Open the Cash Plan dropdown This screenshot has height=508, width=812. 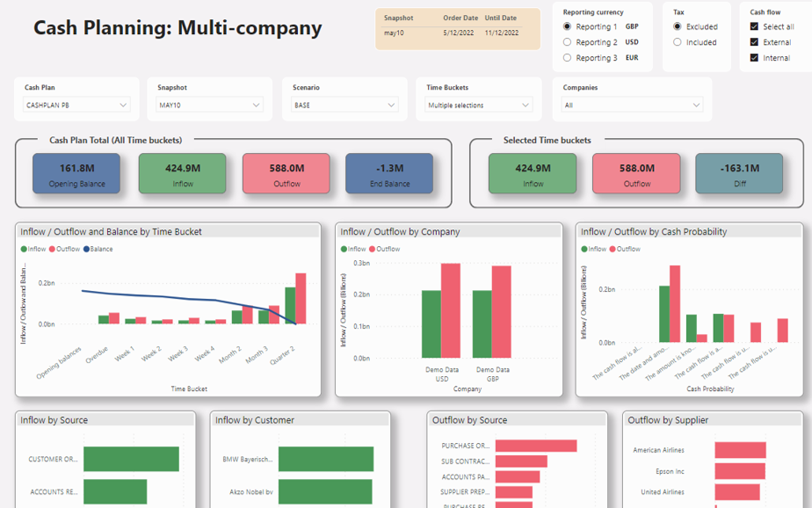coord(76,105)
